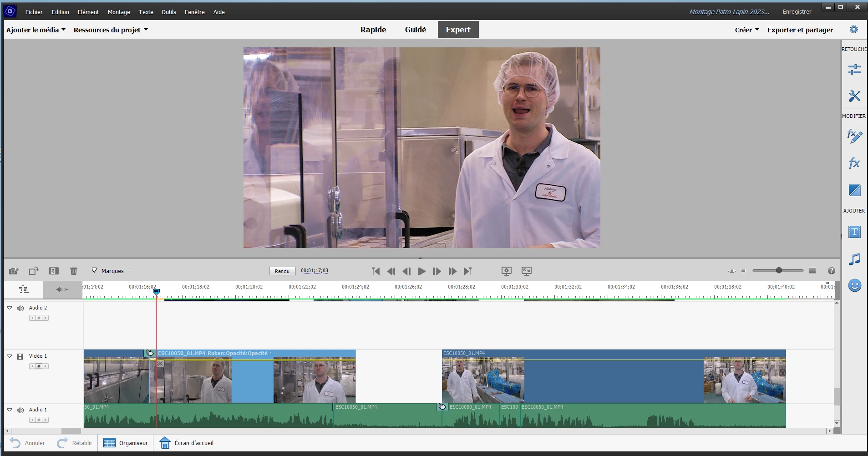Screen dimensions: 868x456
Task: Click Exporter et partager
Action: pos(800,30)
